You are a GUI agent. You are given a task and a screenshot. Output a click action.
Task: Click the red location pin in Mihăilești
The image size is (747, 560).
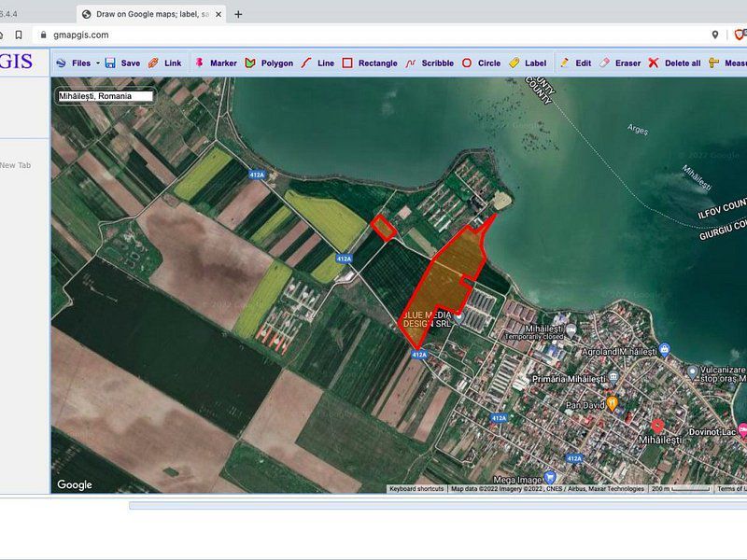click(x=657, y=424)
